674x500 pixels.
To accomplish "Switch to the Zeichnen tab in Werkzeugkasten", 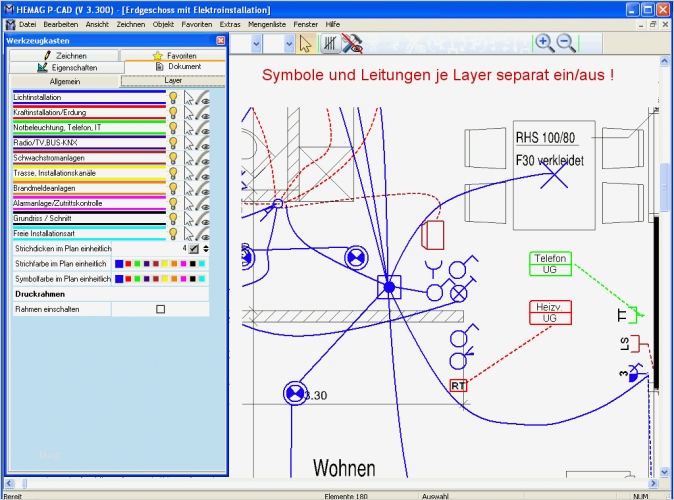I will (x=64, y=55).
